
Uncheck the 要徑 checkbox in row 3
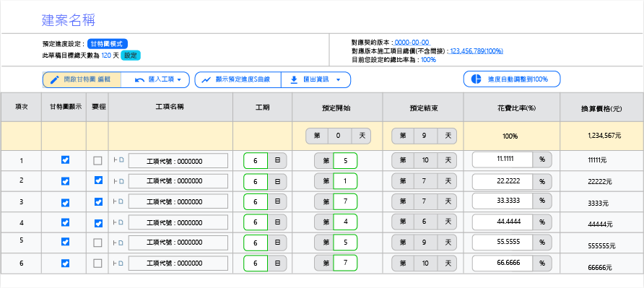click(x=98, y=201)
